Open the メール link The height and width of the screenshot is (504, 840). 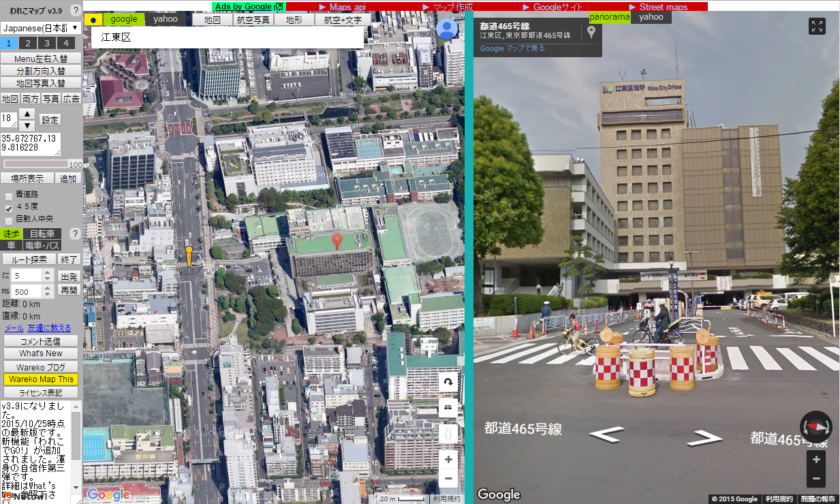[x=14, y=328]
